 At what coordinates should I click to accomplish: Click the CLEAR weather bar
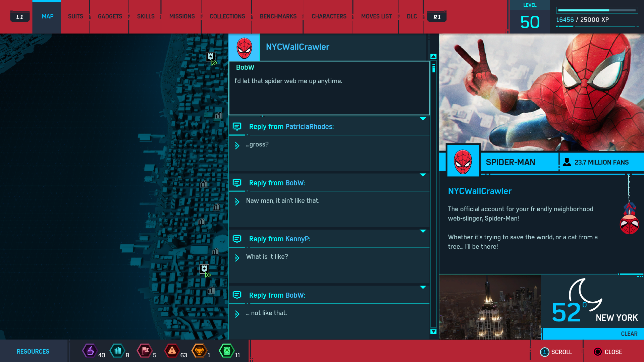click(593, 334)
